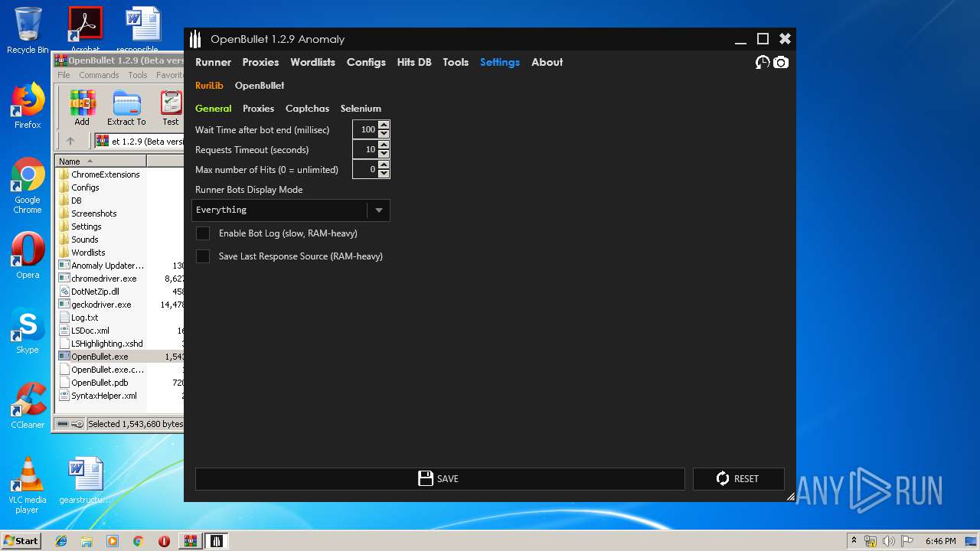
Task: Increase Requests Timeout value
Action: (384, 145)
